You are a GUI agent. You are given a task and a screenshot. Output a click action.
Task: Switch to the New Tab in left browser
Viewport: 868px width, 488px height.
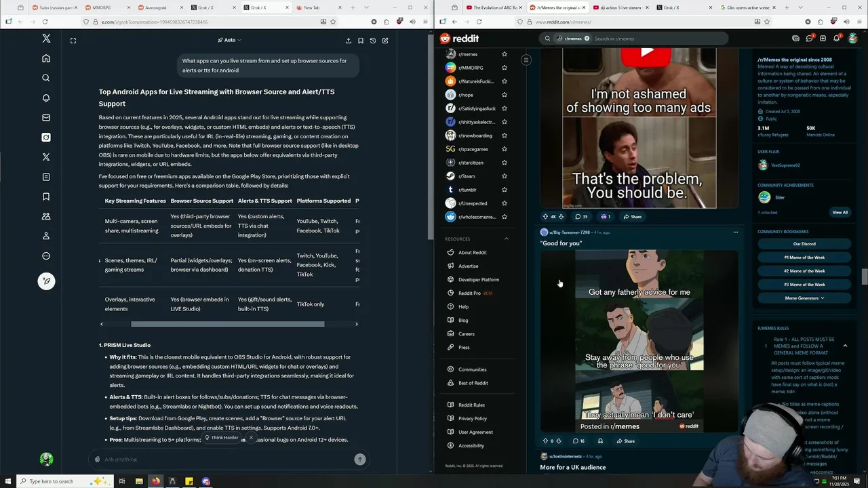[x=319, y=7]
